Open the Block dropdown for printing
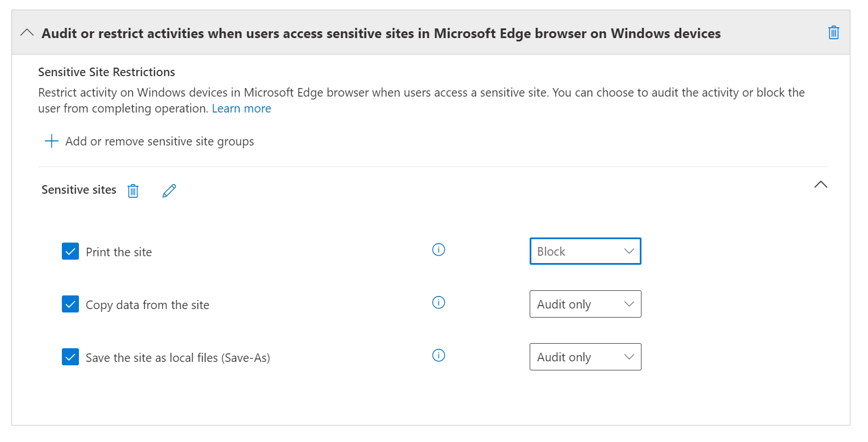The width and height of the screenshot is (868, 442). coord(585,251)
